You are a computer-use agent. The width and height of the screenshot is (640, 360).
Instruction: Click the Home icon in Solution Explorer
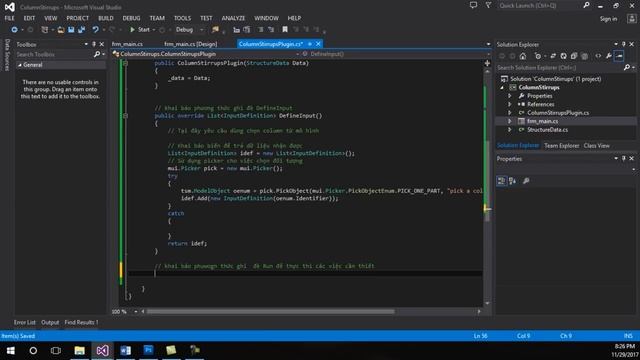click(x=523, y=56)
